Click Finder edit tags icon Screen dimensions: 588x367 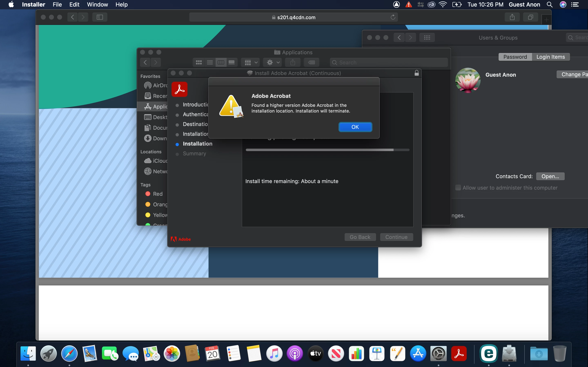click(x=311, y=63)
